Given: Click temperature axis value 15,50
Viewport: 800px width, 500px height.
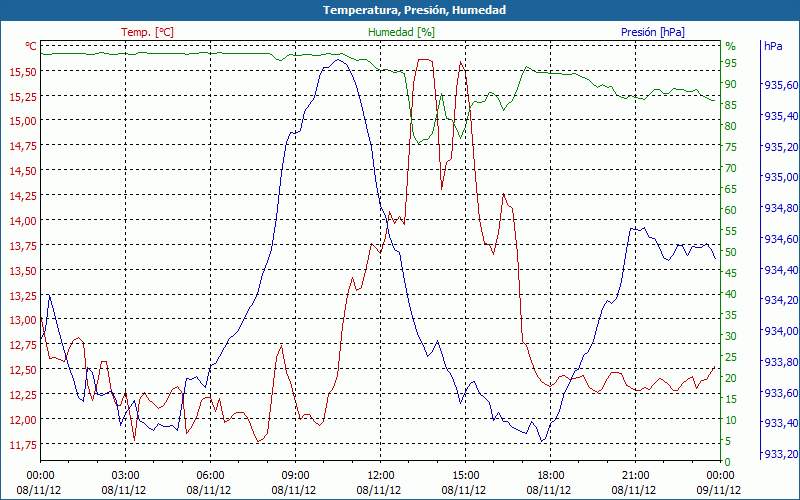Looking at the screenshot, I should tap(23, 72).
